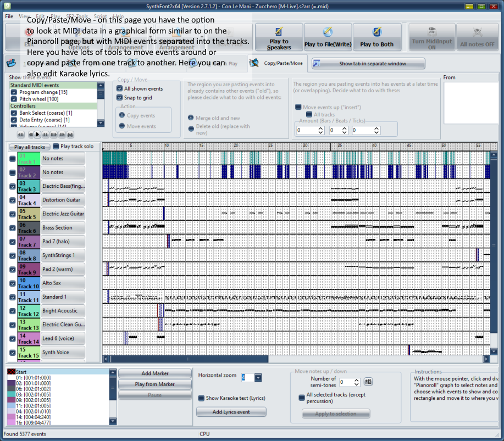The image size is (504, 441).
Task: Click the Play to Both icon
Action: [376, 31]
